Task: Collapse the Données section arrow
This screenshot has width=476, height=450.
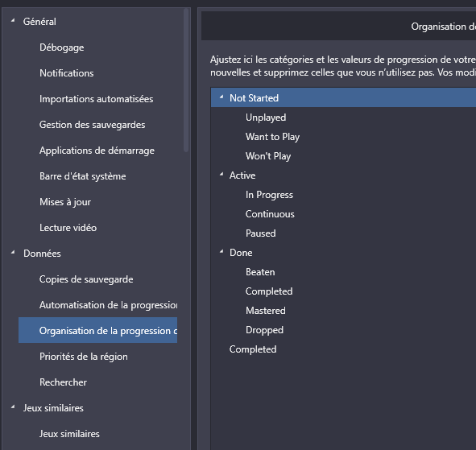Action: (x=13, y=253)
